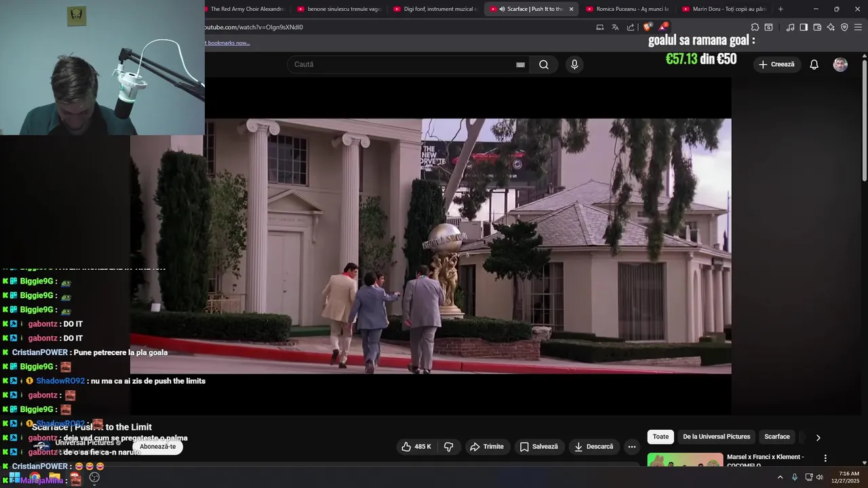
Task: Click the VPN shield icon in toolbar
Action: [x=844, y=27]
